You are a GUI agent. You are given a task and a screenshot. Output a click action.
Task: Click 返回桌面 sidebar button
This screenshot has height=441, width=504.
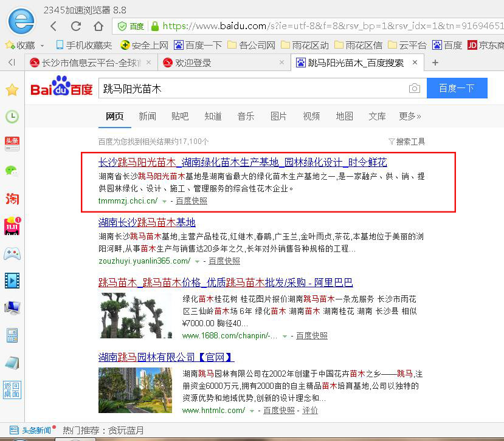click(x=12, y=390)
